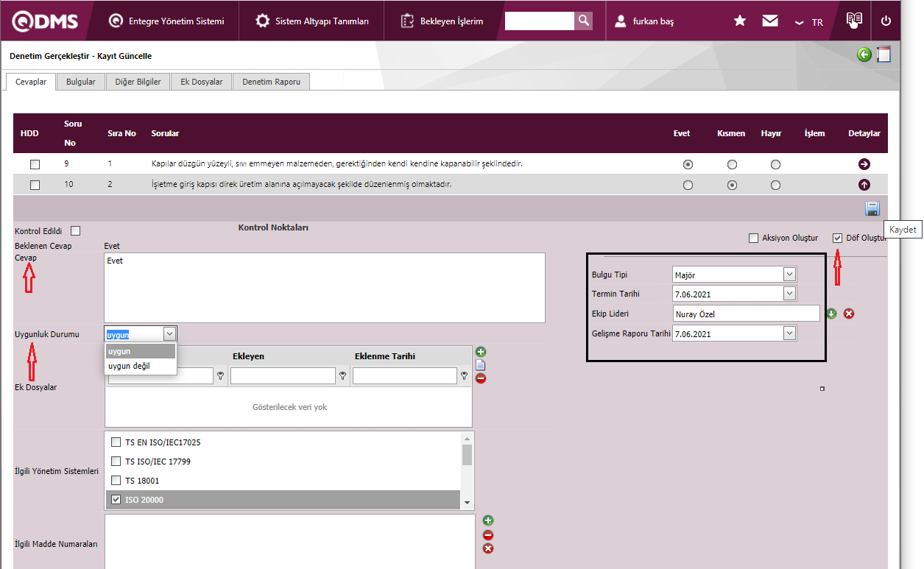Click green plus icon beside Ek Dosyalar
Screen dimensions: 924x569
point(481,352)
